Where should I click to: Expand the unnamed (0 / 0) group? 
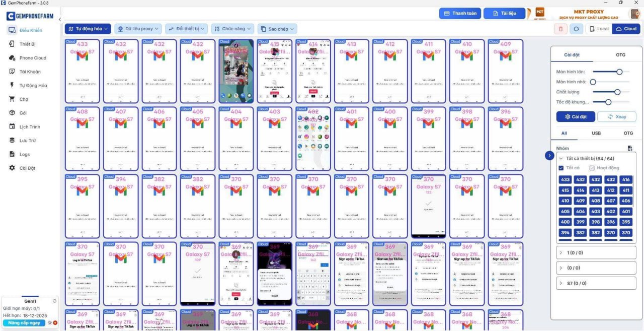pyautogui.click(x=596, y=268)
